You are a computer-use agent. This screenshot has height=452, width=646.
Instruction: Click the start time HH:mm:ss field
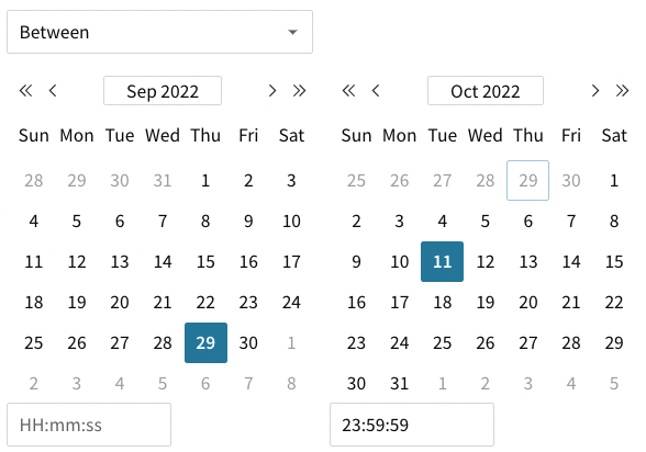89,425
